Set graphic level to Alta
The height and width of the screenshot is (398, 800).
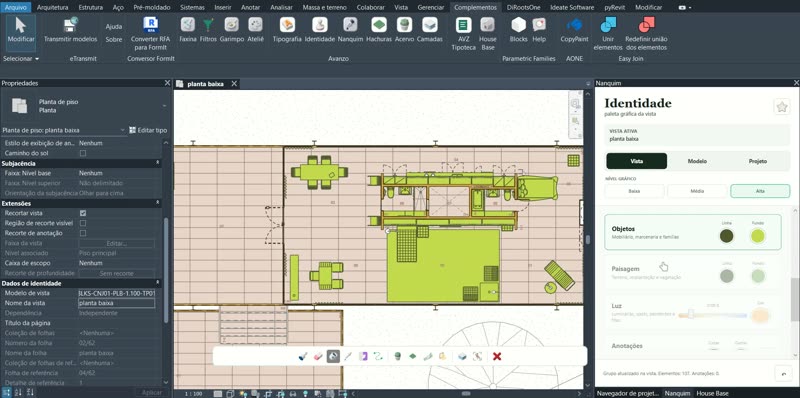[760, 191]
